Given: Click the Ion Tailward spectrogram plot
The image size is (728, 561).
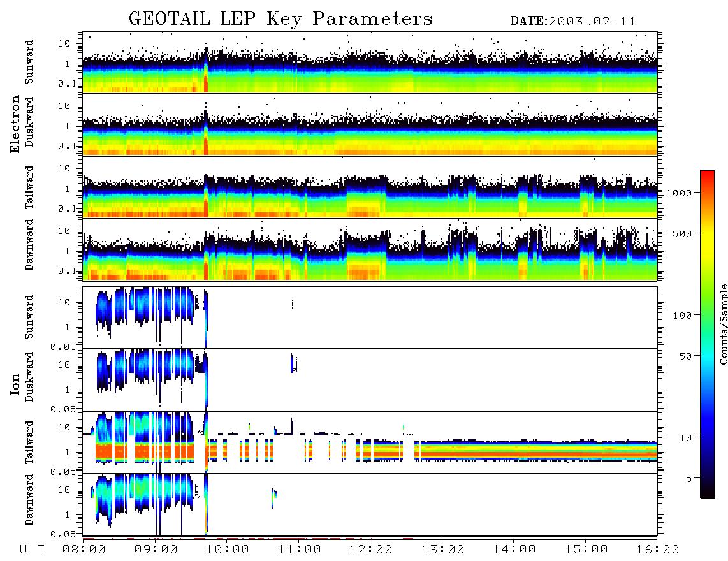Looking at the screenshot, I should pos(370,442).
